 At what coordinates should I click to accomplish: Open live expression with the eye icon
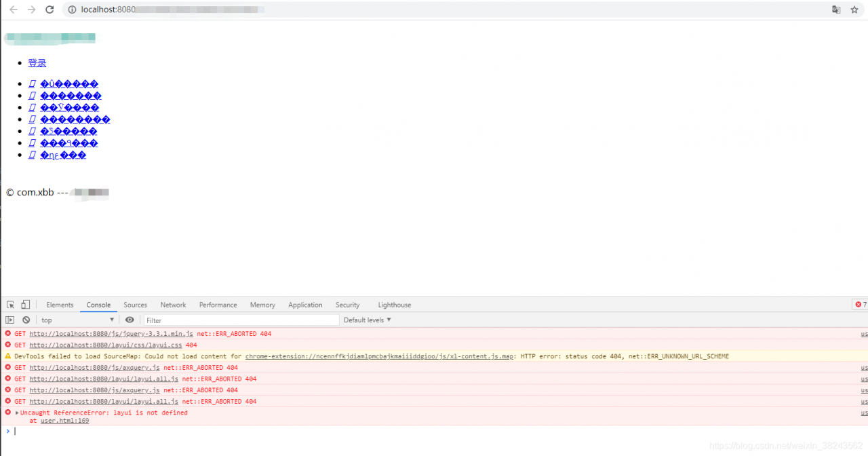click(x=130, y=320)
